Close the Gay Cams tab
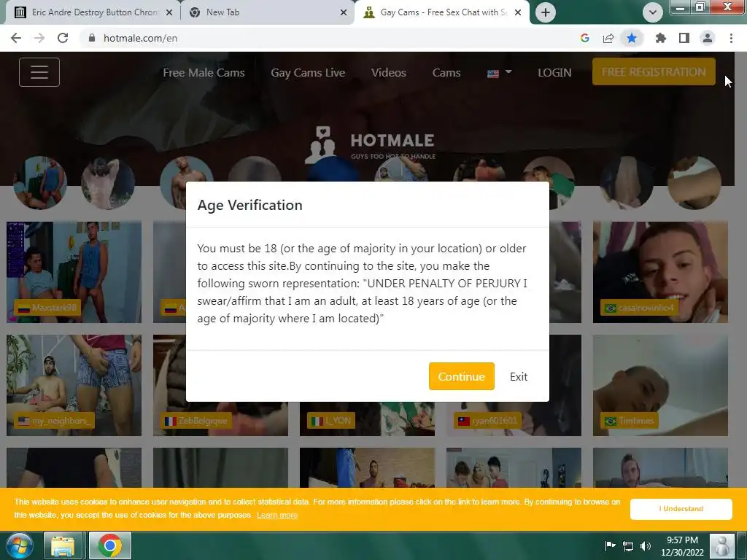 [x=519, y=12]
